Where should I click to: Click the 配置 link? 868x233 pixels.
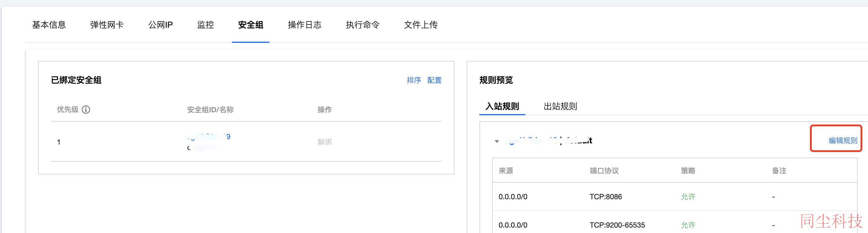coord(434,80)
